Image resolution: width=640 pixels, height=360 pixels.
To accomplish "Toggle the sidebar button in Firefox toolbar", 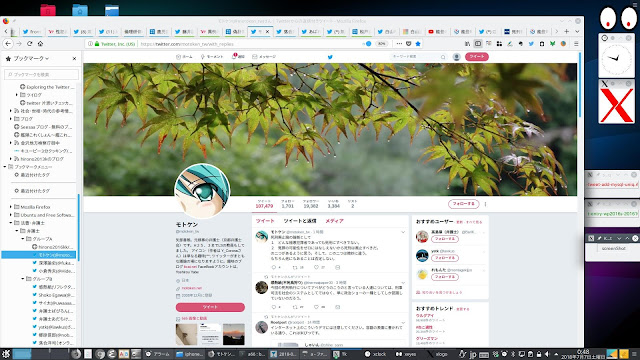I will tap(478, 44).
